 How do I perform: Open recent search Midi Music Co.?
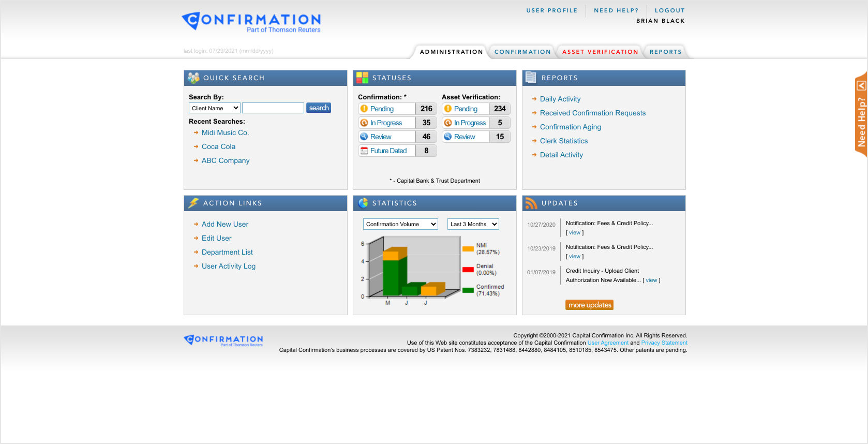(x=226, y=132)
